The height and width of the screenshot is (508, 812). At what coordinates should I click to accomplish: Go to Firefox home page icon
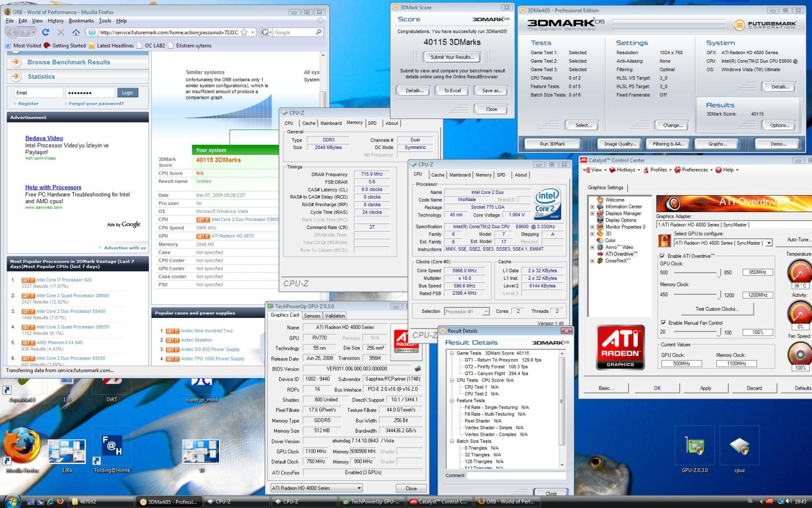coord(76,32)
